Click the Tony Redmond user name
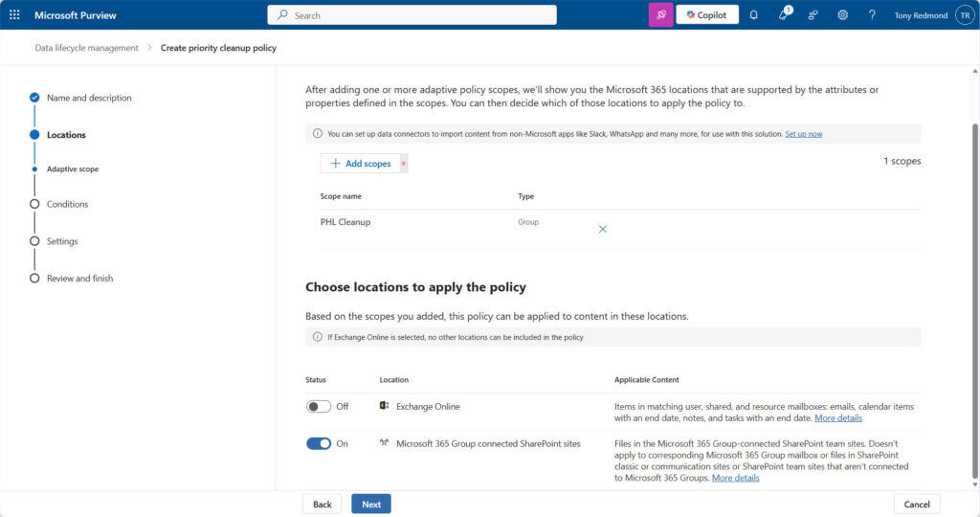 (921, 15)
